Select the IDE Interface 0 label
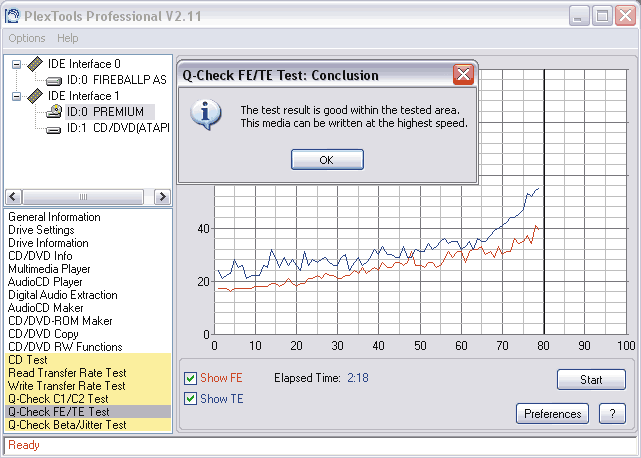This screenshot has width=641, height=458. (84, 64)
